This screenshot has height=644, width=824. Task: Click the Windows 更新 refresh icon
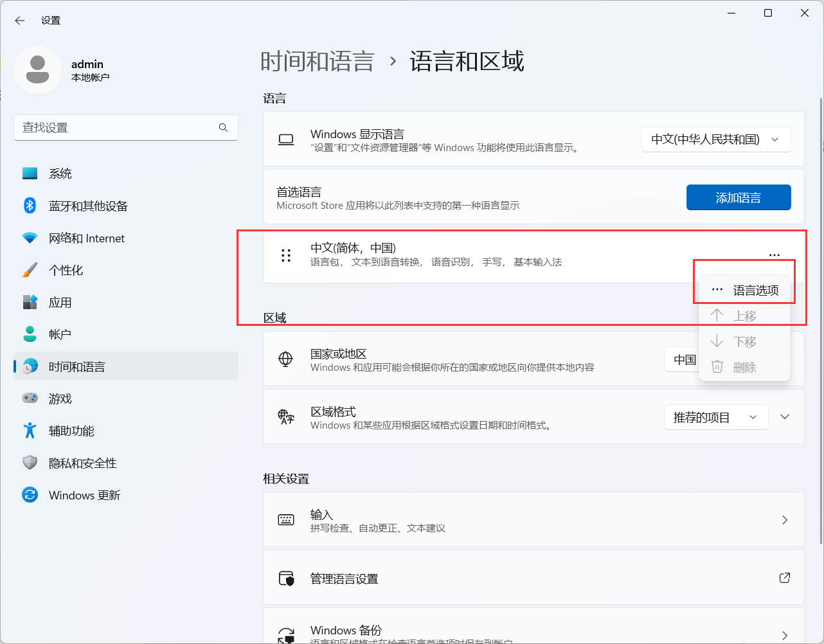[x=30, y=495]
